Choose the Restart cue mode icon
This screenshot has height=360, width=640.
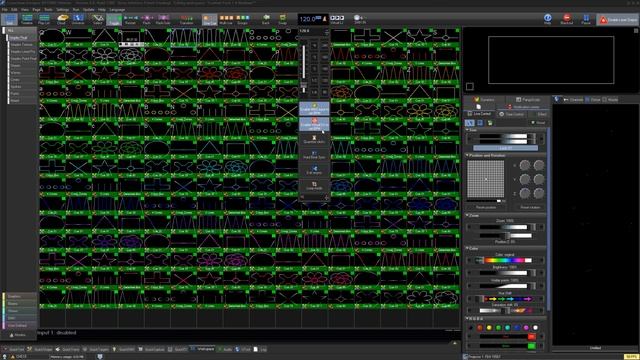(x=131, y=19)
